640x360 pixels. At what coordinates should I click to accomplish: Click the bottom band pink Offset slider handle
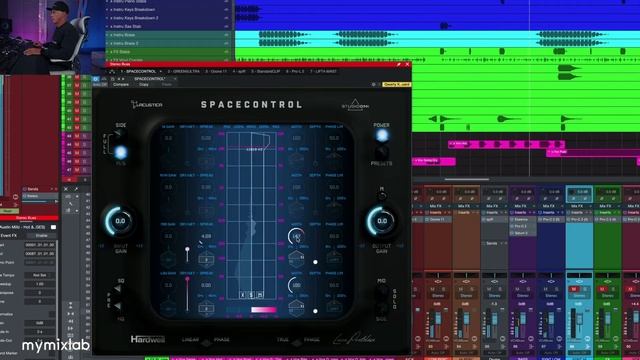click(187, 279)
